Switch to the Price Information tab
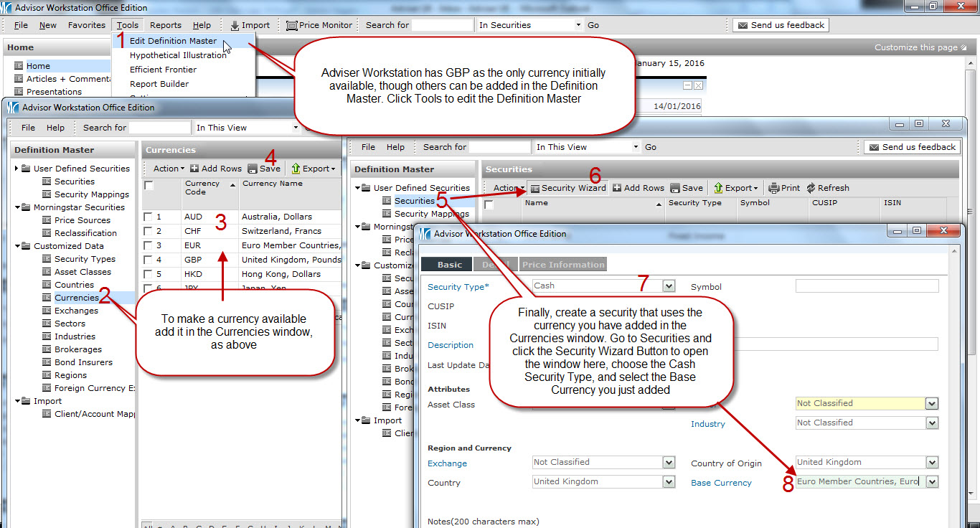The image size is (980, 528). pos(563,265)
